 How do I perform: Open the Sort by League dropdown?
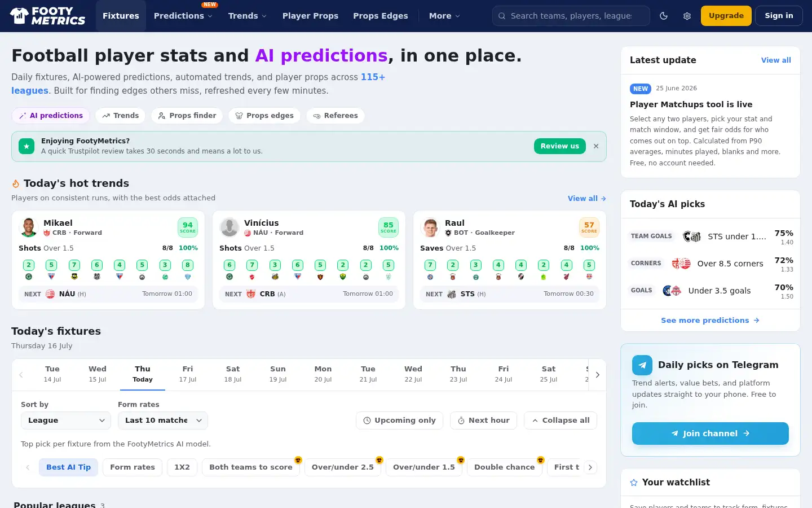(66, 421)
